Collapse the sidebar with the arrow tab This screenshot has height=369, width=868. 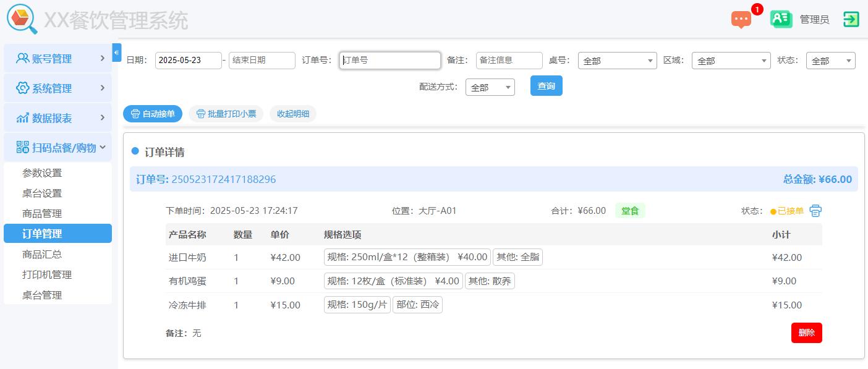click(116, 53)
